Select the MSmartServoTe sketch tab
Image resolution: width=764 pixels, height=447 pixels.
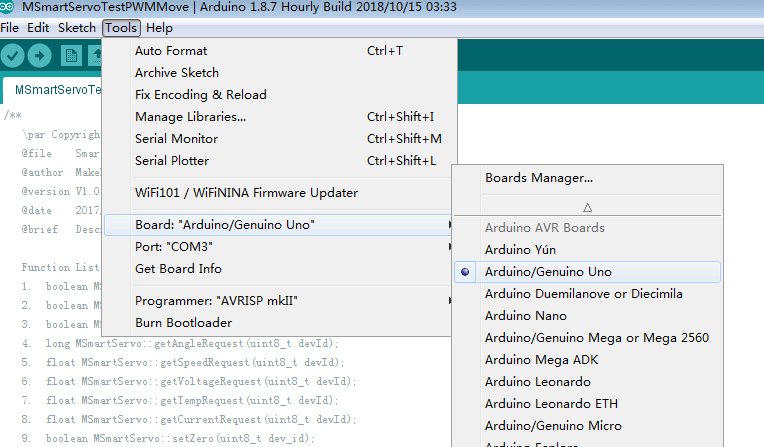pyautogui.click(x=54, y=90)
